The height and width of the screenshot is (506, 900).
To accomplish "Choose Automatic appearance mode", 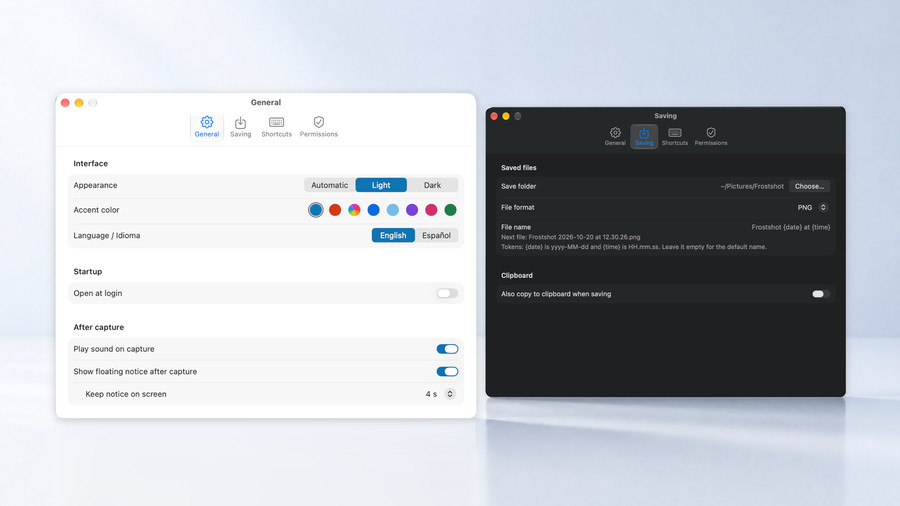I will (x=329, y=185).
